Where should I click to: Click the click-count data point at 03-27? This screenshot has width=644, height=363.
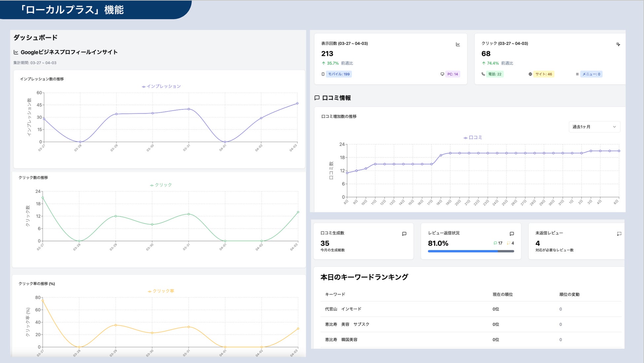pyautogui.click(x=43, y=198)
